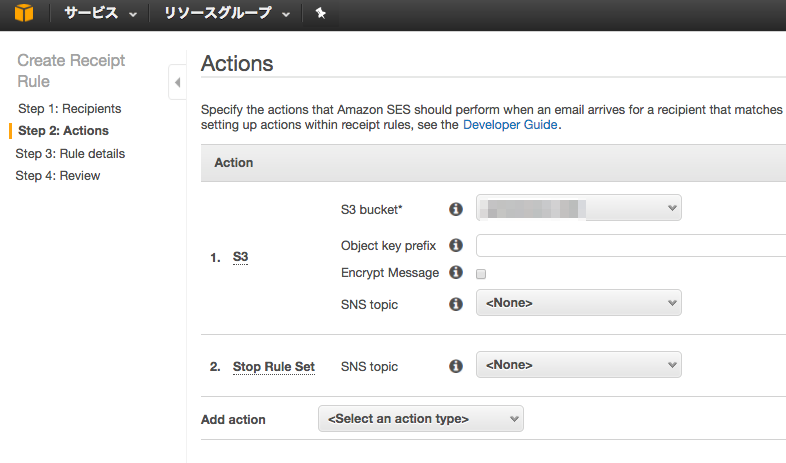This screenshot has width=786, height=463.
Task: Click info icon for Stop Rule Set SNS topic
Action: pos(456,366)
